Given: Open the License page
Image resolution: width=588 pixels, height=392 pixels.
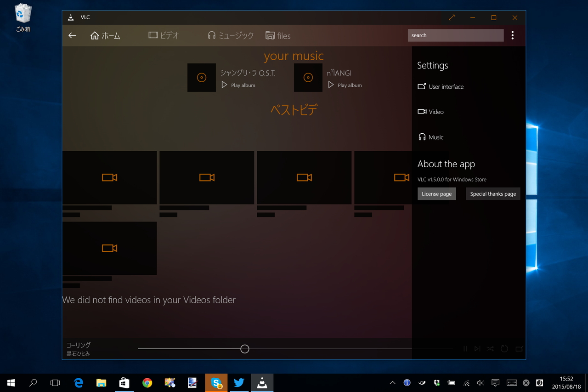Looking at the screenshot, I should pyautogui.click(x=436, y=193).
